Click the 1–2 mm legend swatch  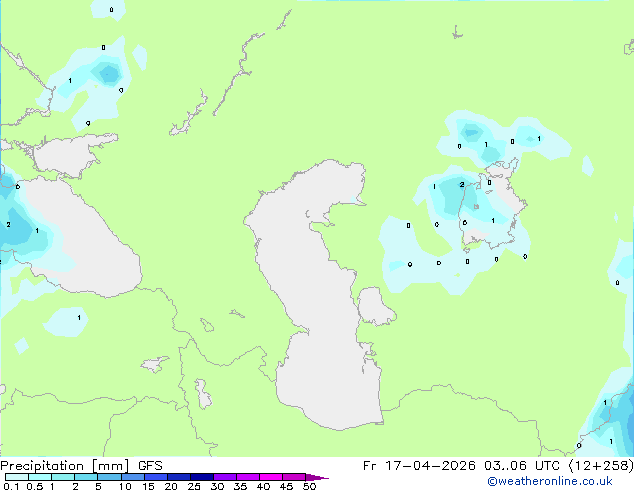[x=63, y=477]
